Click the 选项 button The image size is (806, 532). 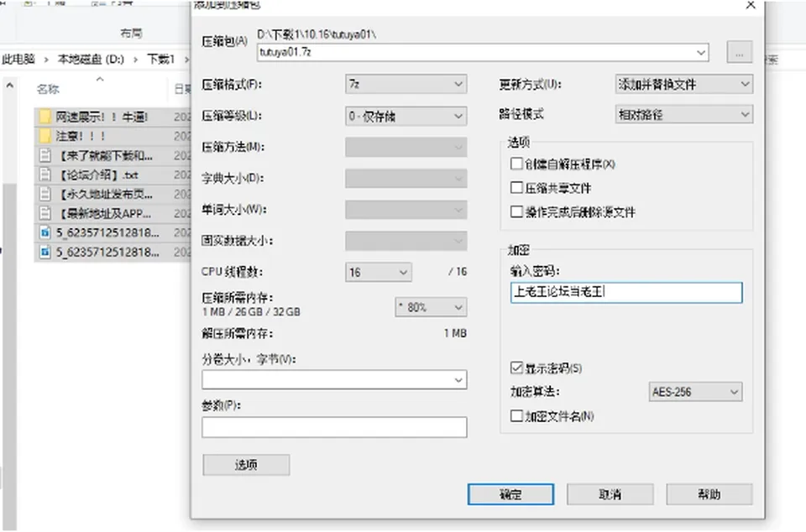tap(246, 465)
